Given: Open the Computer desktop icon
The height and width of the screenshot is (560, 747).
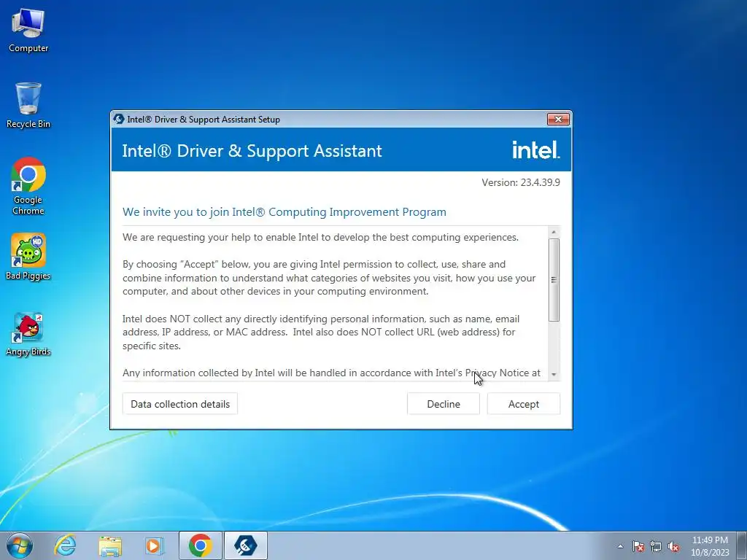Looking at the screenshot, I should [28, 31].
